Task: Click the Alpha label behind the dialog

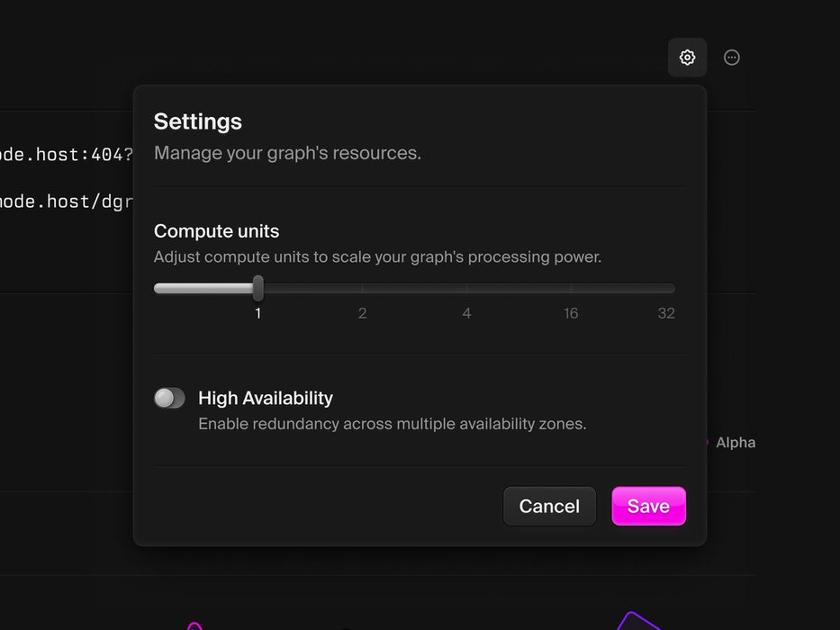Action: point(735,443)
